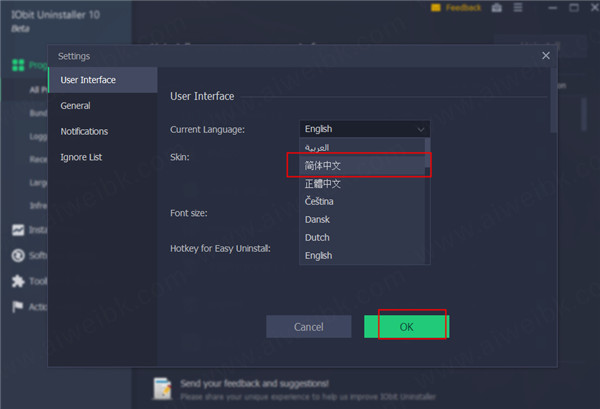The height and width of the screenshot is (409, 600).
Task: Close the Settings dialog with X
Action: click(545, 56)
